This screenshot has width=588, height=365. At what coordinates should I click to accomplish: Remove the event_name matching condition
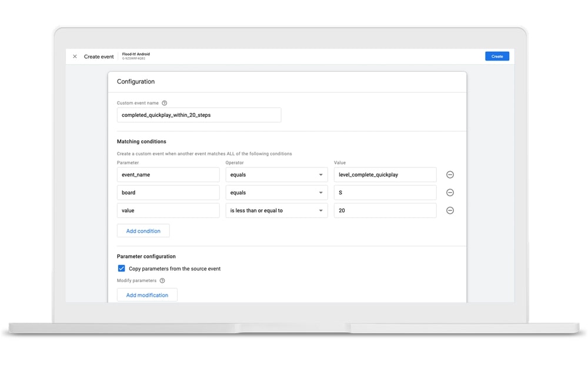point(450,175)
